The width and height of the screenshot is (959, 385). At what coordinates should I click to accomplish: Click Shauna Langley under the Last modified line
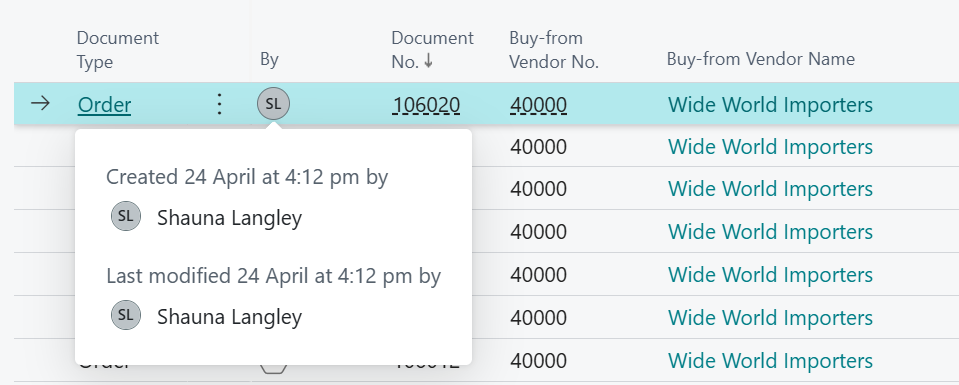(x=229, y=316)
